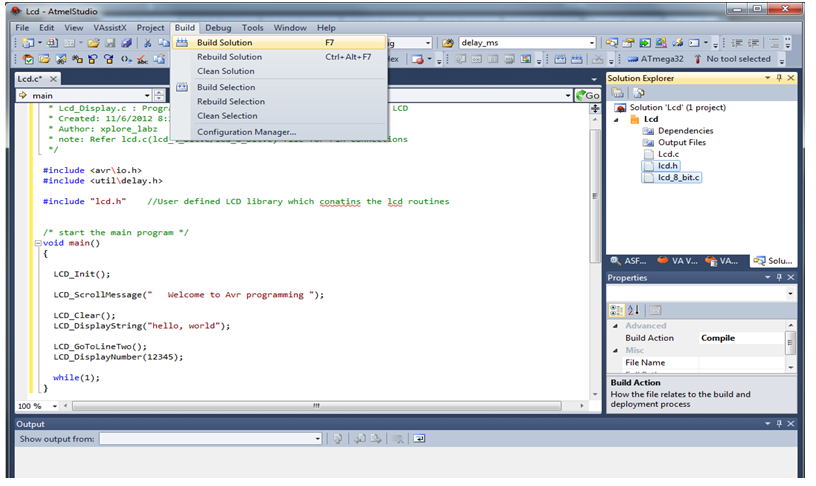The width and height of the screenshot is (816, 486).
Task: Pin the Solution Explorer panel
Action: click(x=779, y=78)
